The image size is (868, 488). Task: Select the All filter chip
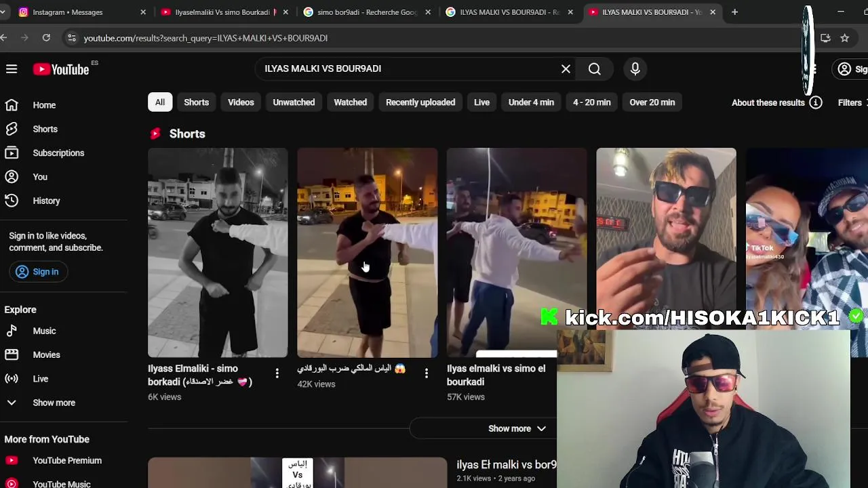click(x=160, y=102)
